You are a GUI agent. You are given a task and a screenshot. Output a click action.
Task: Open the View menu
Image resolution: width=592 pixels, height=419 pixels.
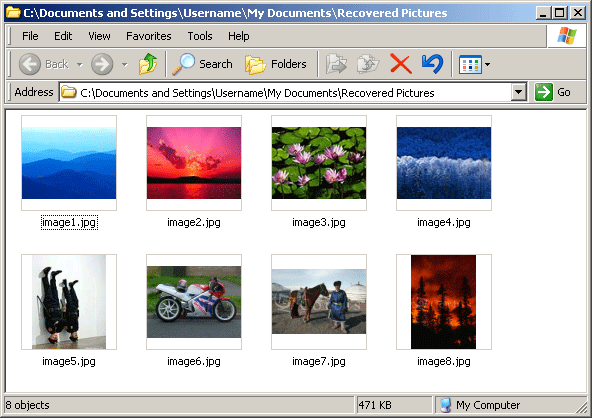pyautogui.click(x=99, y=36)
